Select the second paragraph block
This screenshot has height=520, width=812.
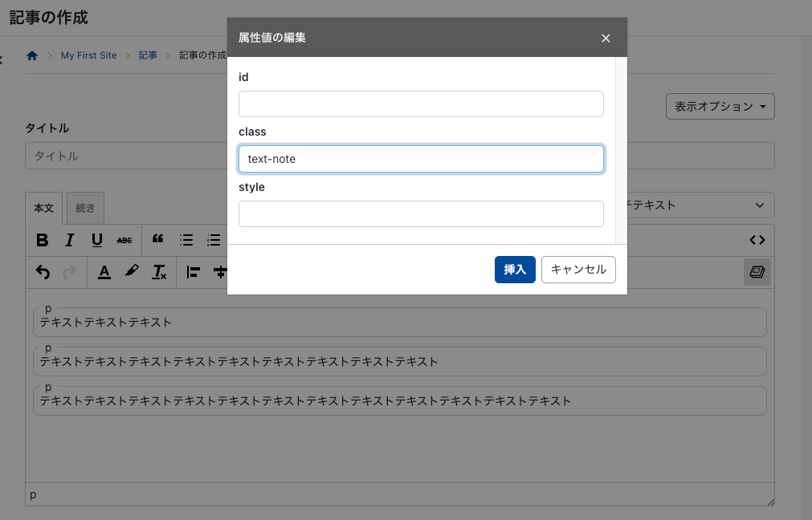tap(400, 362)
